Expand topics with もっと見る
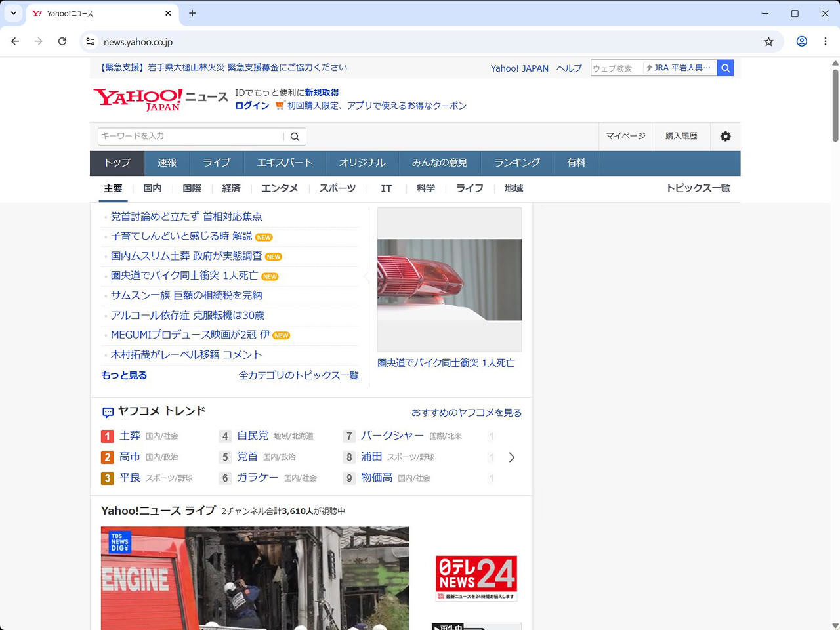 124,375
